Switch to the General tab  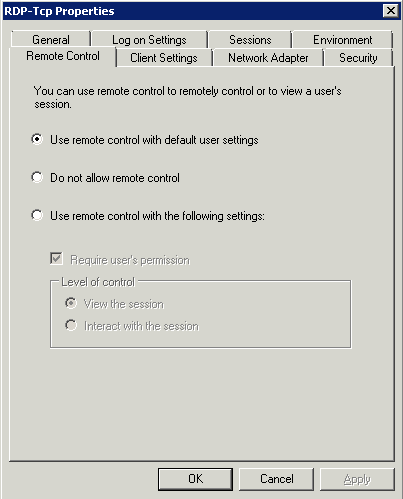(51, 40)
